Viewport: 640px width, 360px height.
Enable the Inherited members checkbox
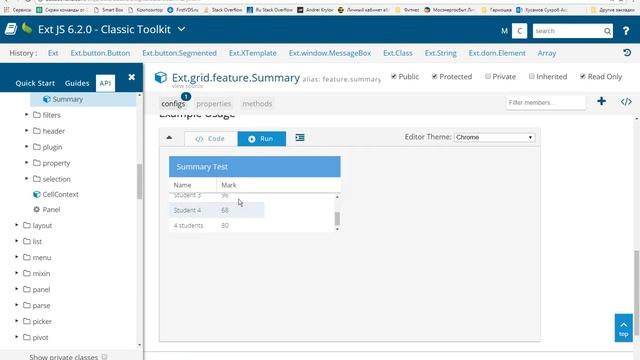click(531, 76)
